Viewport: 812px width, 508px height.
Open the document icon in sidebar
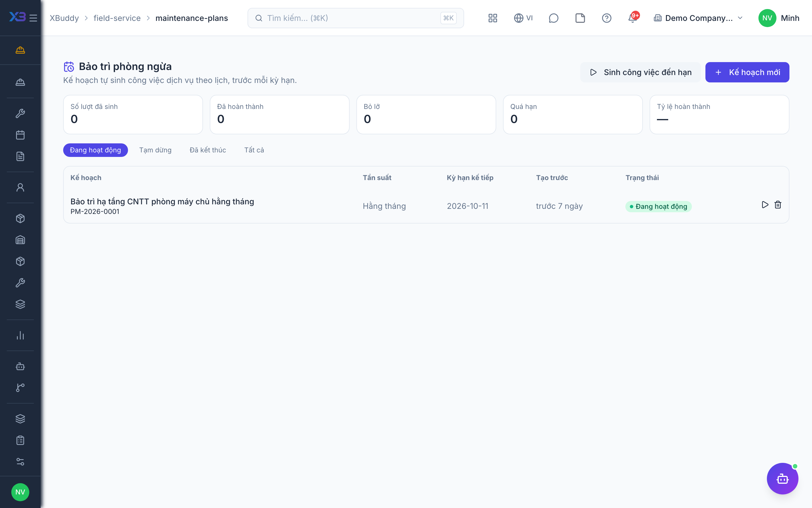[20, 156]
